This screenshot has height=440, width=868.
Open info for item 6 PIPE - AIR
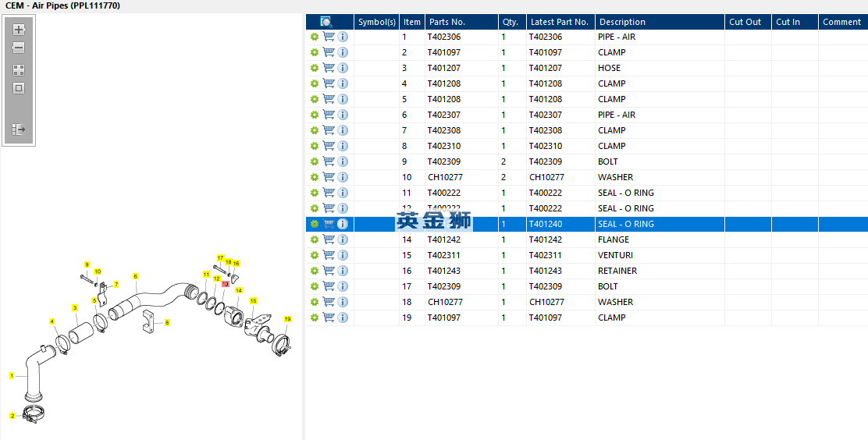(343, 115)
